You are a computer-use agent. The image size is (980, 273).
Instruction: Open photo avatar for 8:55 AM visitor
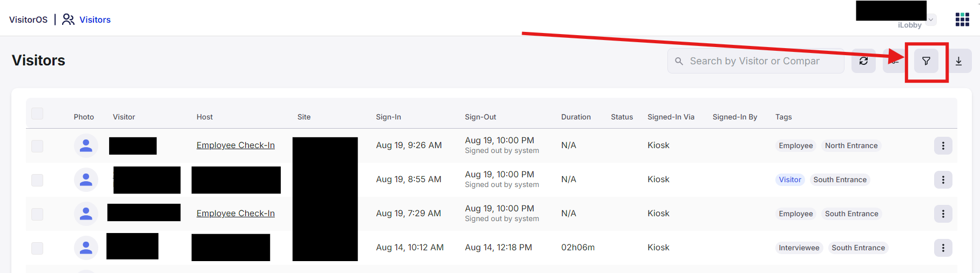[x=86, y=179]
